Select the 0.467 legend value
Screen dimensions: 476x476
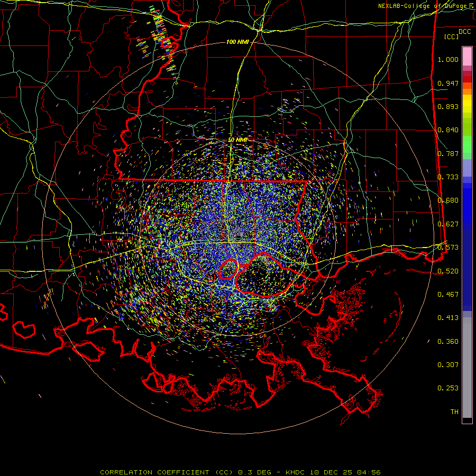pyautogui.click(x=448, y=295)
